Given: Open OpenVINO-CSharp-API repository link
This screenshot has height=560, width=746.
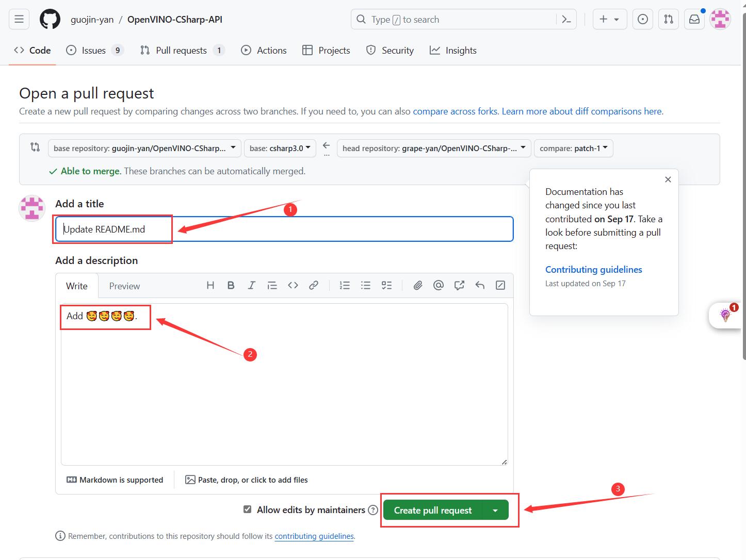Looking at the screenshot, I should coord(175,20).
